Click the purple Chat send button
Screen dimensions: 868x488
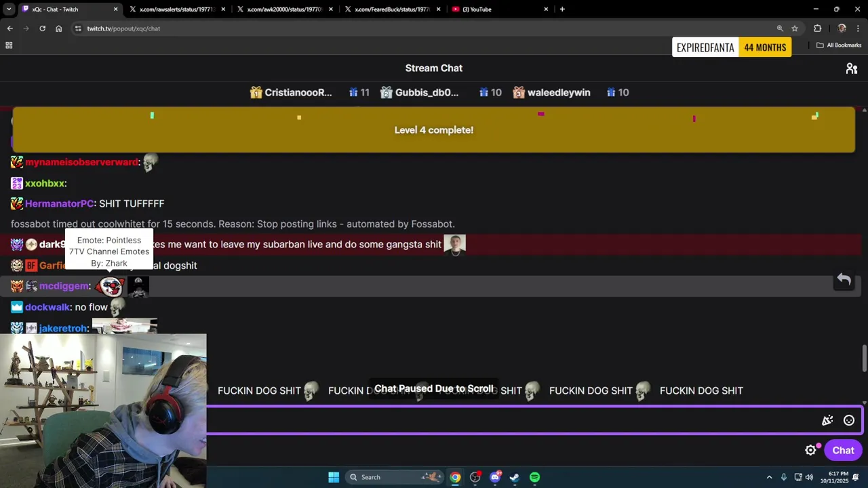tap(843, 450)
